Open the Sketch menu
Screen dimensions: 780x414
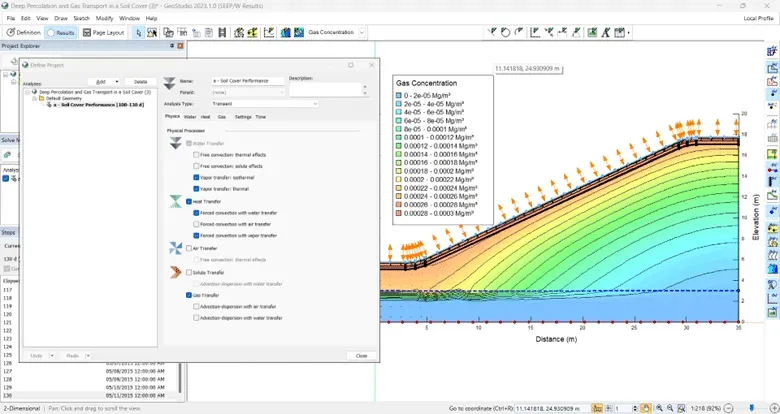[x=82, y=18]
